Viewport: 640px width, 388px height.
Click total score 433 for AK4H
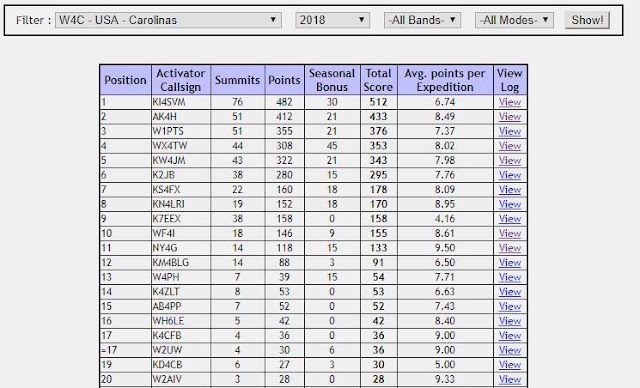(378, 117)
